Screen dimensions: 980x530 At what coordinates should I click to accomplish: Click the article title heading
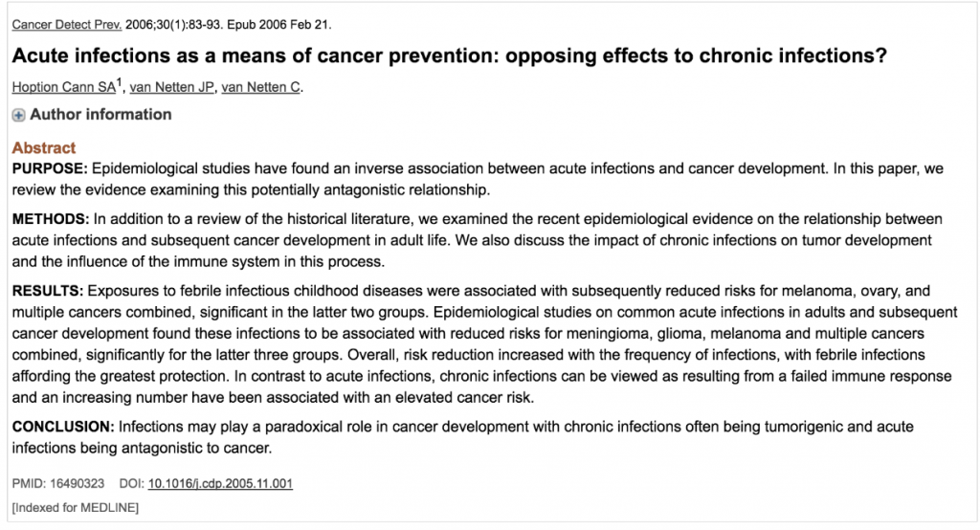pyautogui.click(x=450, y=55)
